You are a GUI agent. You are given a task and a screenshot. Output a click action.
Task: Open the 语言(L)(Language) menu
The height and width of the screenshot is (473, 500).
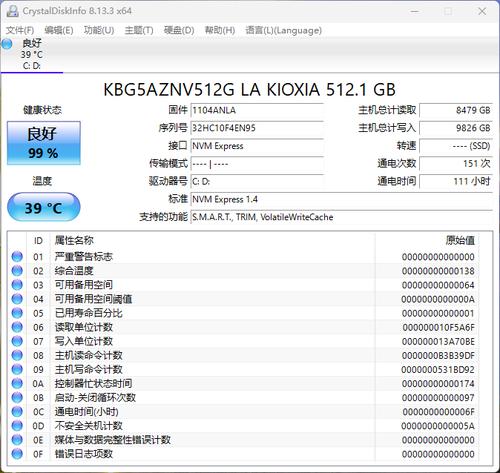tap(284, 30)
